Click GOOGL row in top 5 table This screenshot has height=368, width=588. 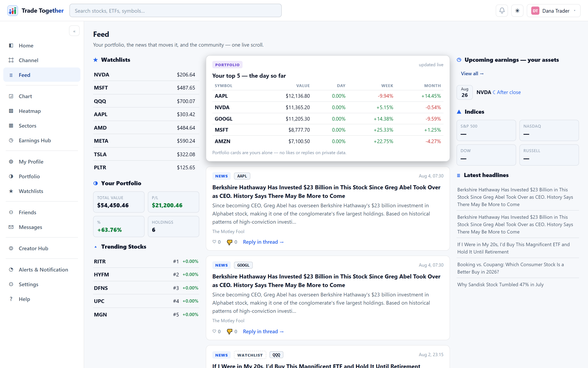pos(328,119)
